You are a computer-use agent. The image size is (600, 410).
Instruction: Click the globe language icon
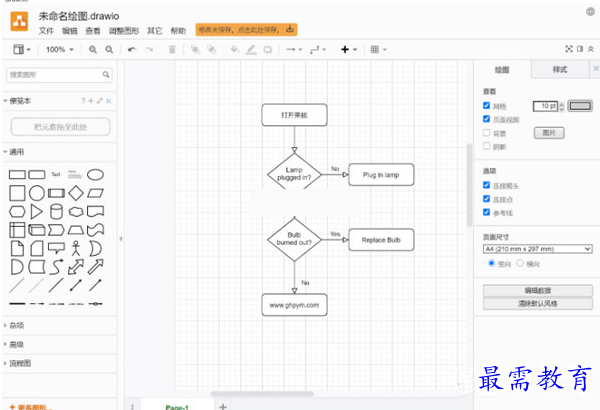(x=590, y=11)
